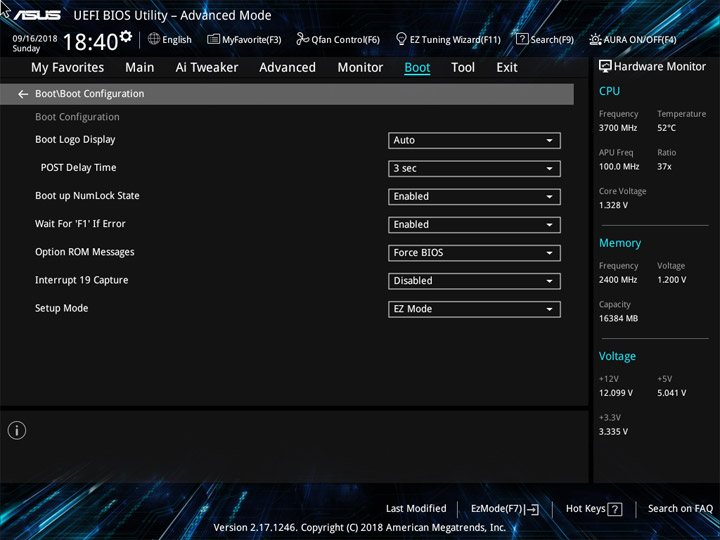Click the +5V 5.041 V reading

coord(672,393)
